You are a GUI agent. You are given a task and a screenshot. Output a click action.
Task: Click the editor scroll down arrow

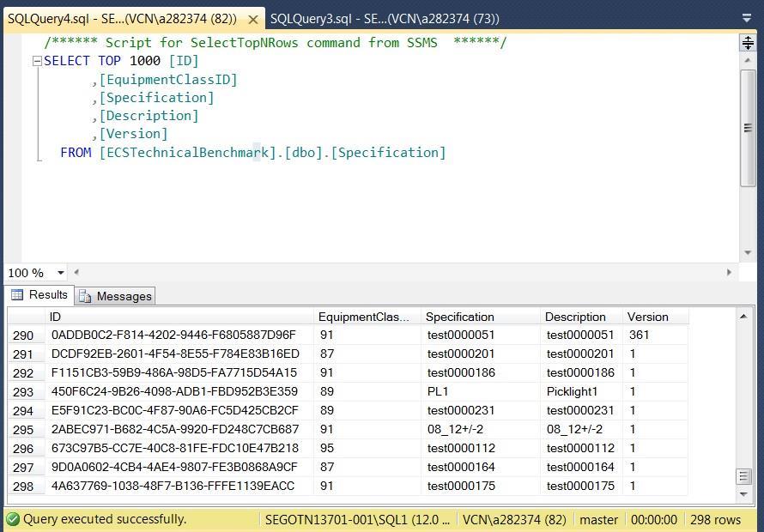coord(748,252)
